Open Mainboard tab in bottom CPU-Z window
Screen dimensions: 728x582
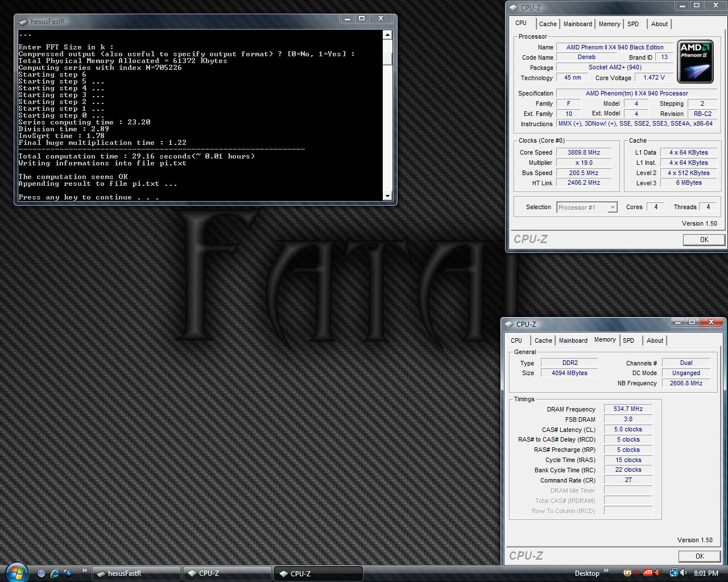[573, 340]
